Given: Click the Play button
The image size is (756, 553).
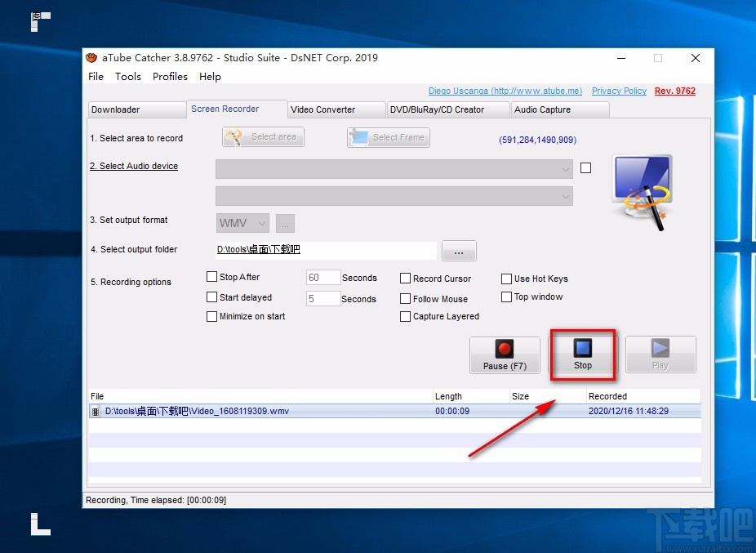Looking at the screenshot, I should pyautogui.click(x=660, y=355).
